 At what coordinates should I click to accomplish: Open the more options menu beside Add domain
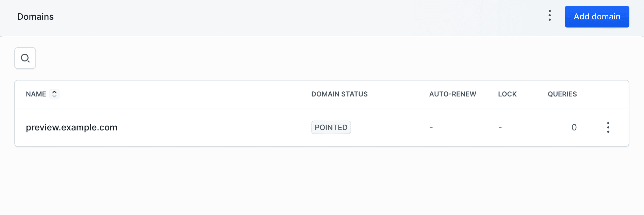[550, 16]
